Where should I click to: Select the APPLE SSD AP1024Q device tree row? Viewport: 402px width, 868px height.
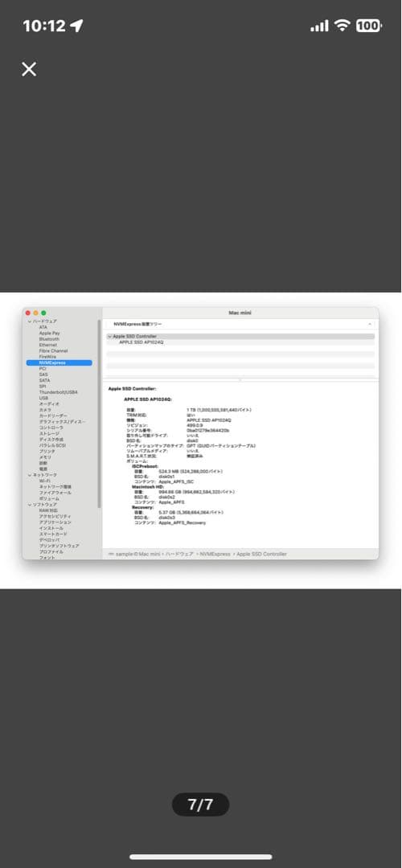tap(240, 342)
